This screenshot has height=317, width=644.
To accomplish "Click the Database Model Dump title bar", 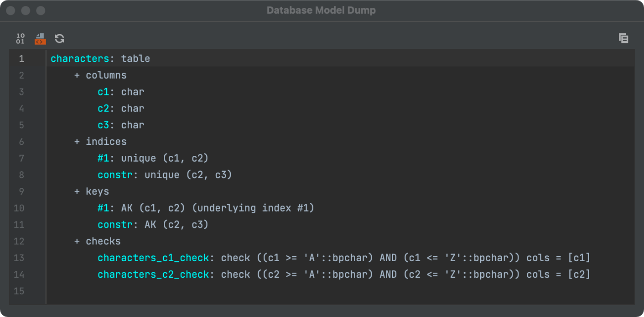I will click(x=321, y=10).
